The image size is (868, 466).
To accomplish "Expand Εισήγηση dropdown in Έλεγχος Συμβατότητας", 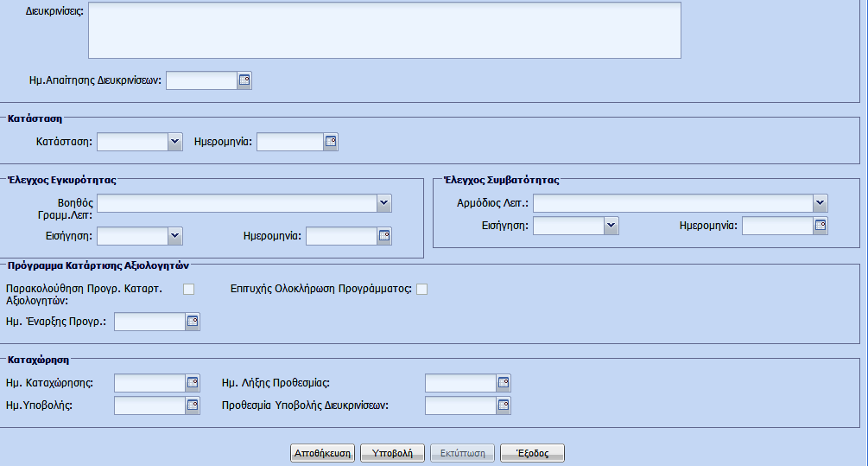I will pos(611,226).
